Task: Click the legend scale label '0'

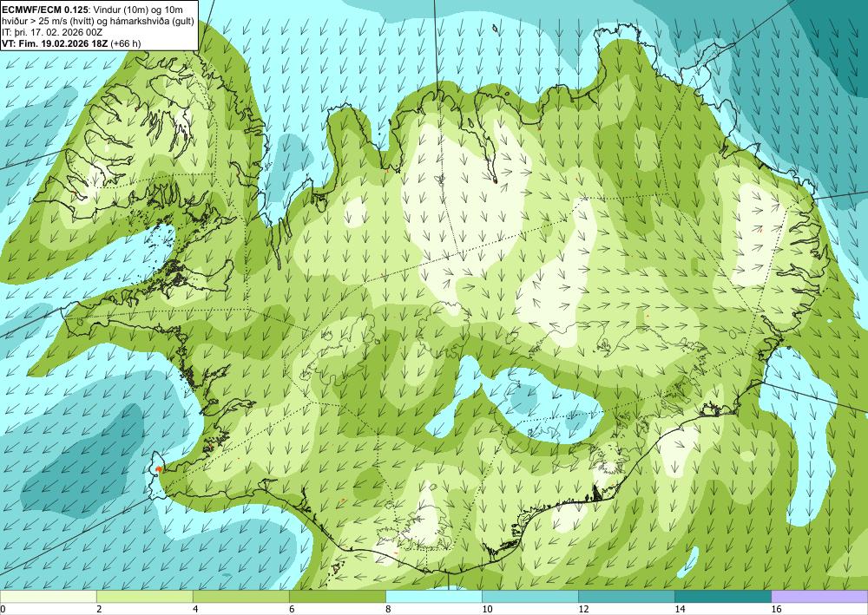Action: tap(3, 609)
